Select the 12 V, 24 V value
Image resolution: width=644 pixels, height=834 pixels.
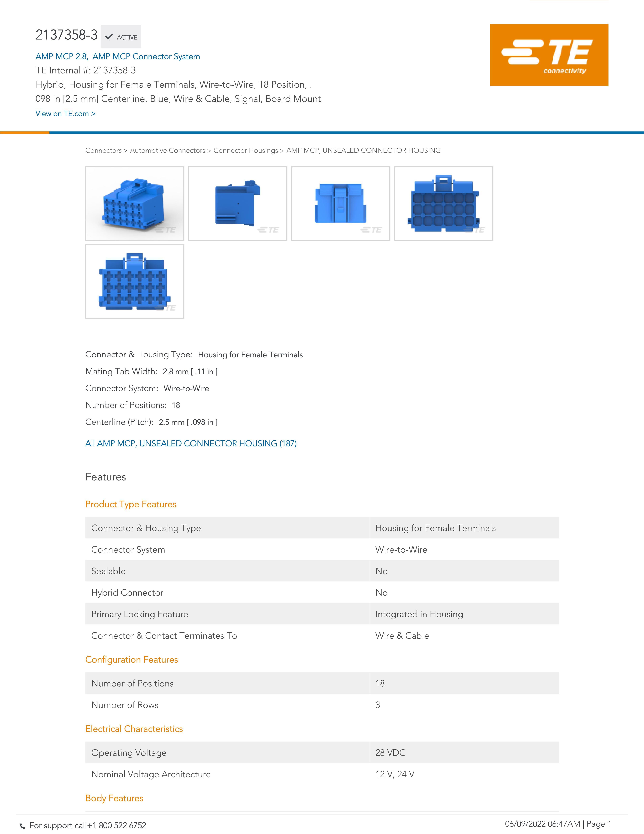click(x=395, y=774)
